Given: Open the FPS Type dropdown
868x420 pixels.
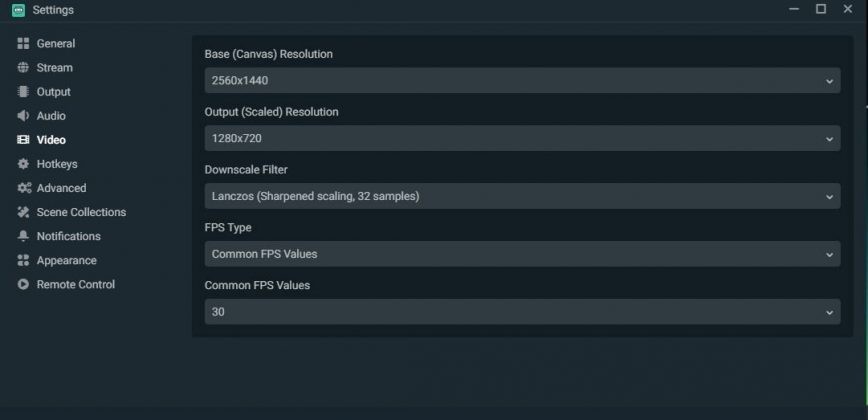Looking at the screenshot, I should pyautogui.click(x=521, y=254).
